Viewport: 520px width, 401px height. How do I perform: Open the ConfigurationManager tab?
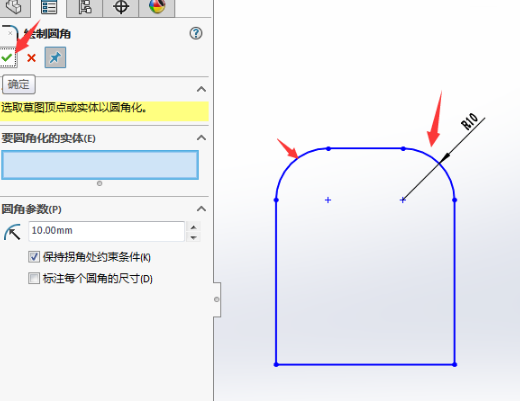(85, 7)
